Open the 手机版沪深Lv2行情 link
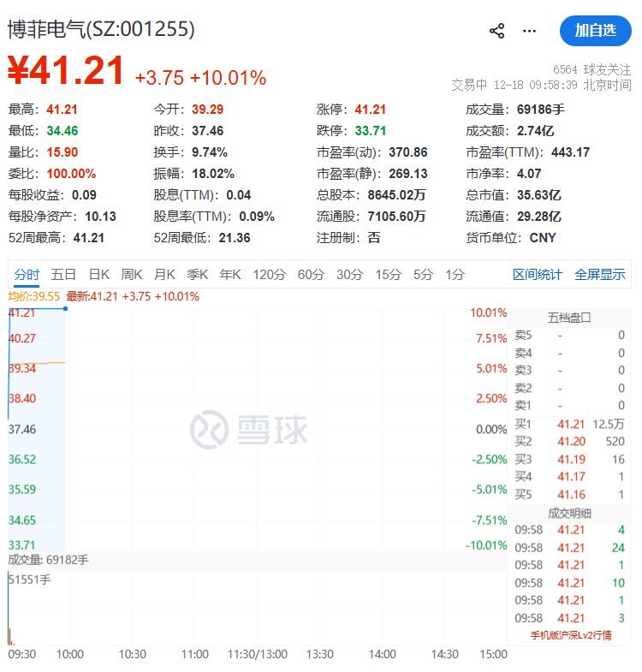Viewport: 642px width, 672px height. click(x=571, y=635)
